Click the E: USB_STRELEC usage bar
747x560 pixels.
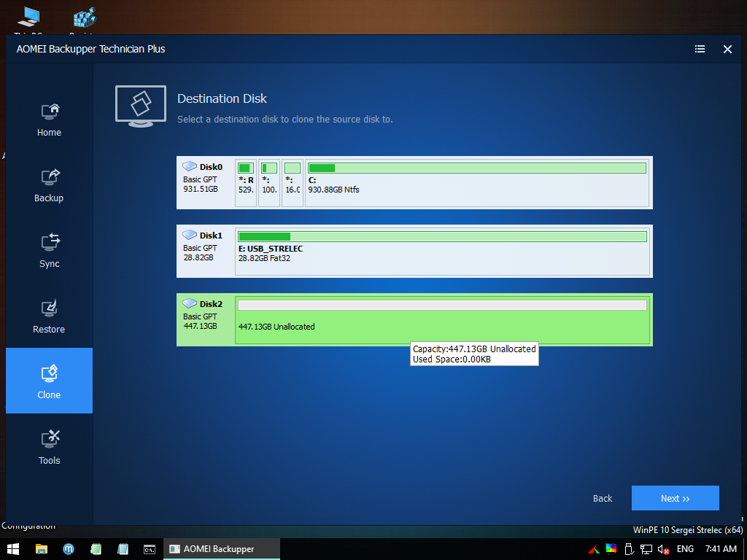tap(443, 236)
